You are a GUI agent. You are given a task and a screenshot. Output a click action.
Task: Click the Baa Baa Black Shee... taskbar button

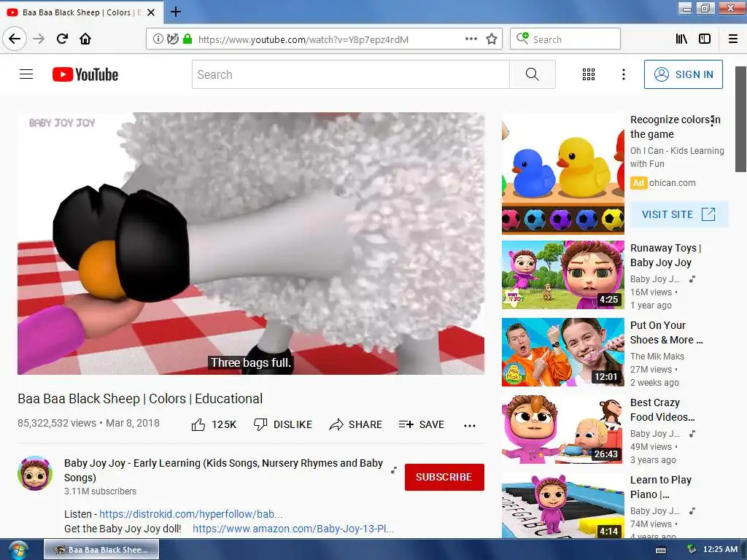point(101,550)
